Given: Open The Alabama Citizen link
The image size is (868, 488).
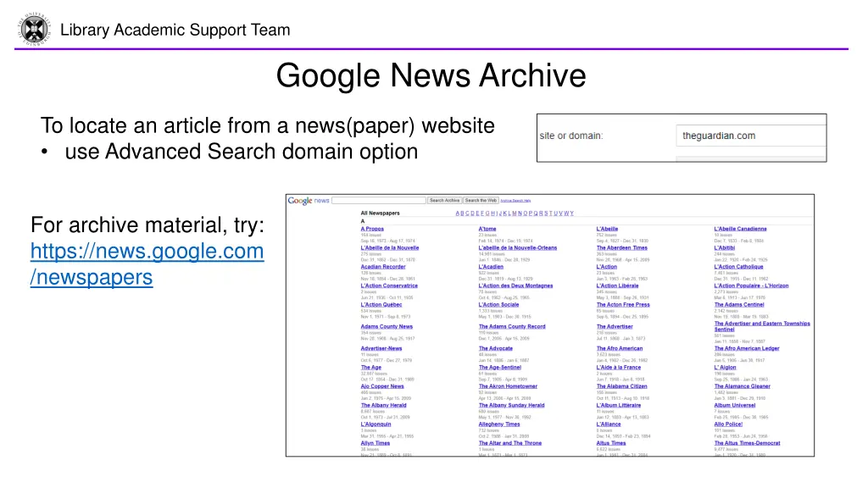Looking at the screenshot, I should 621,386.
